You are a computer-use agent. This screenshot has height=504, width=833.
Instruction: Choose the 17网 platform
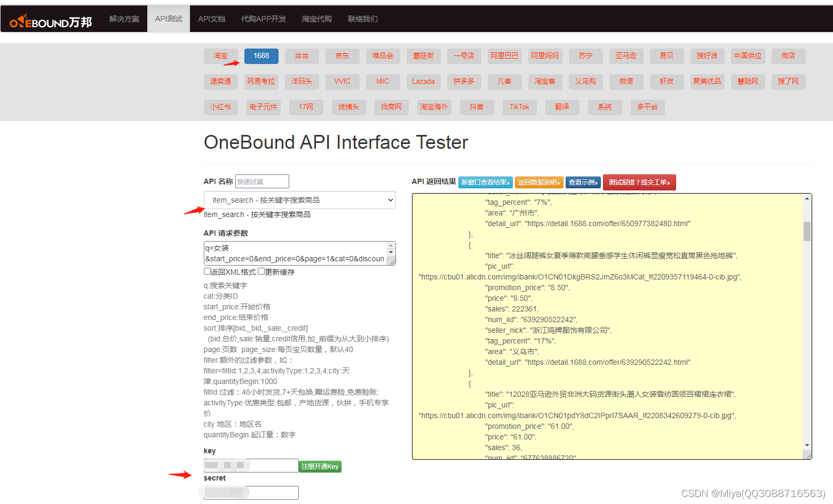tap(306, 107)
